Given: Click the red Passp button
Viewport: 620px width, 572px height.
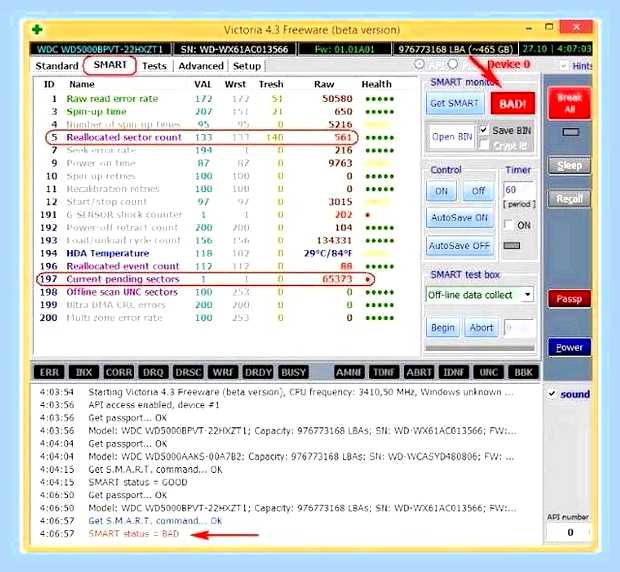Looking at the screenshot, I should click(569, 299).
